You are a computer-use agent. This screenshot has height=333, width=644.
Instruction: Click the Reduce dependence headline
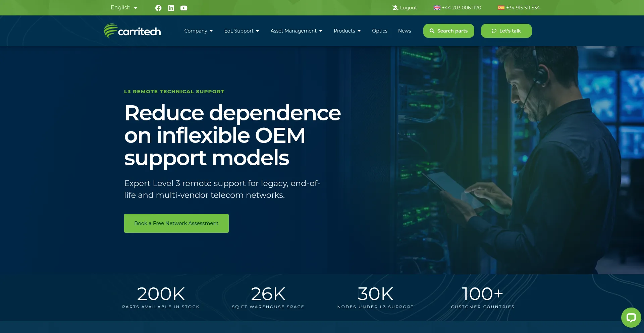(x=232, y=135)
